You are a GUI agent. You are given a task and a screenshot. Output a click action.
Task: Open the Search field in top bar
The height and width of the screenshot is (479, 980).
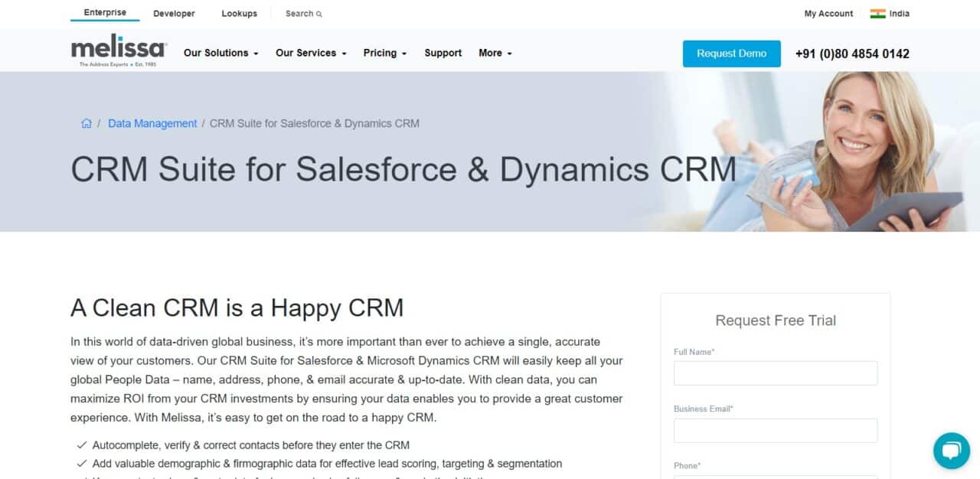[x=303, y=14]
